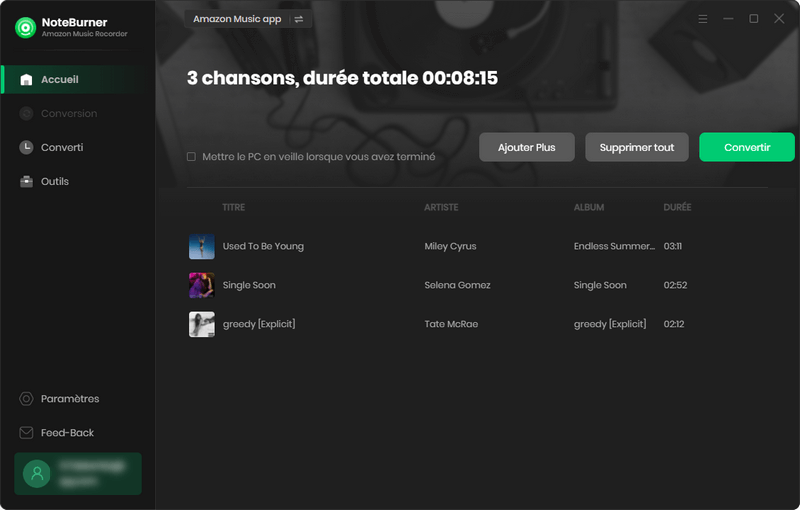Click the Supprimer tout button
Screen dimensions: 800x510
[x=637, y=147]
